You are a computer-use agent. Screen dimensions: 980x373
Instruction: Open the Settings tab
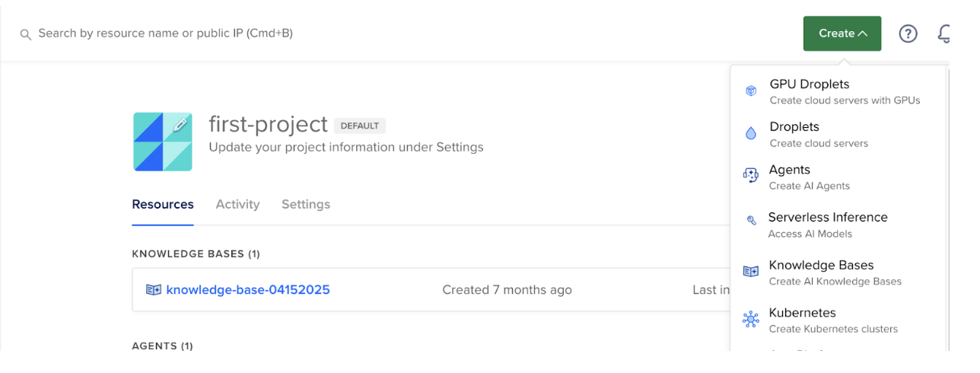coord(306,204)
